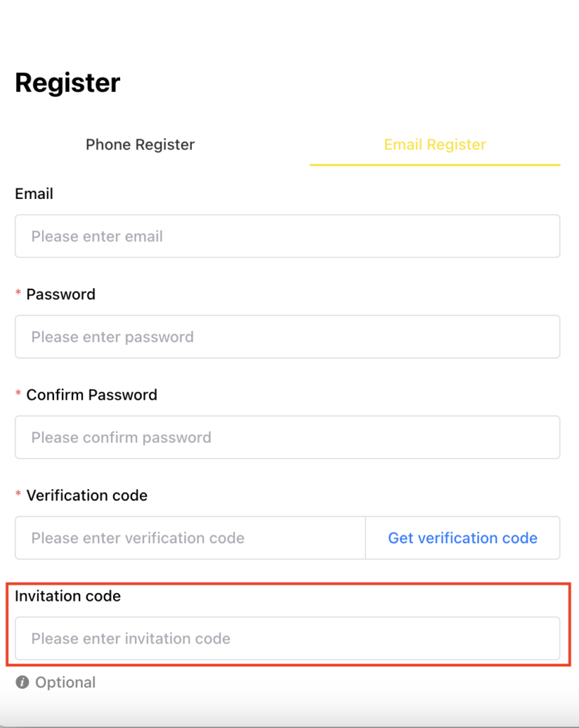Screen dimensions: 579x728
Task: Click the Email field label
Action: point(34,194)
